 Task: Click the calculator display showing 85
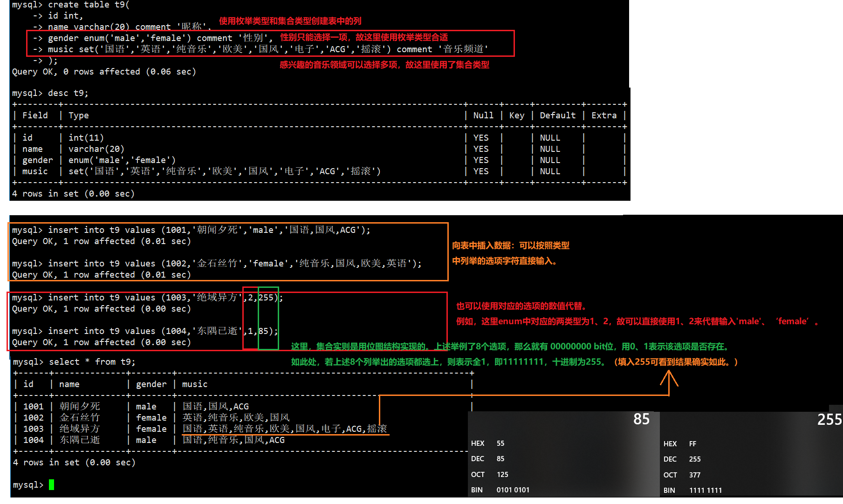pyautogui.click(x=641, y=419)
